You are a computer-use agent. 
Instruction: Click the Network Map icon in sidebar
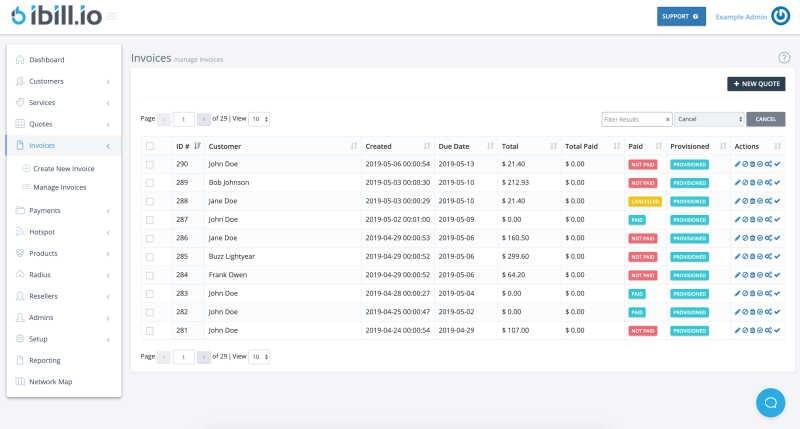20,382
